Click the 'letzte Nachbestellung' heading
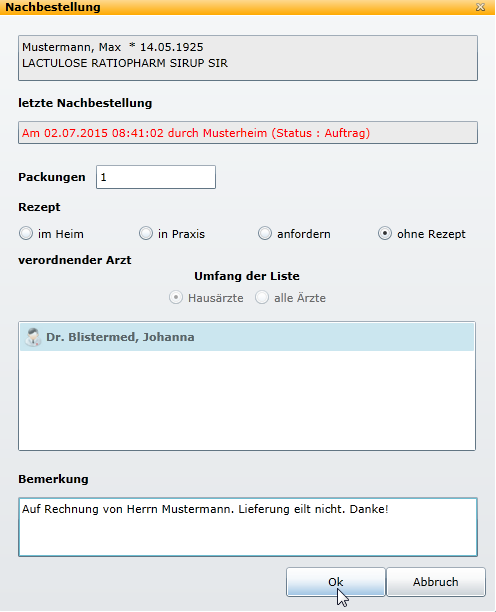Image resolution: width=496 pixels, height=612 pixels. (85, 103)
